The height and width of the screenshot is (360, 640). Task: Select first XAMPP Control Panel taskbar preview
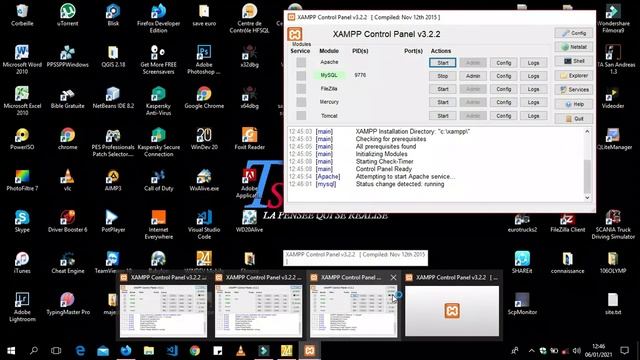pyautogui.click(x=163, y=306)
